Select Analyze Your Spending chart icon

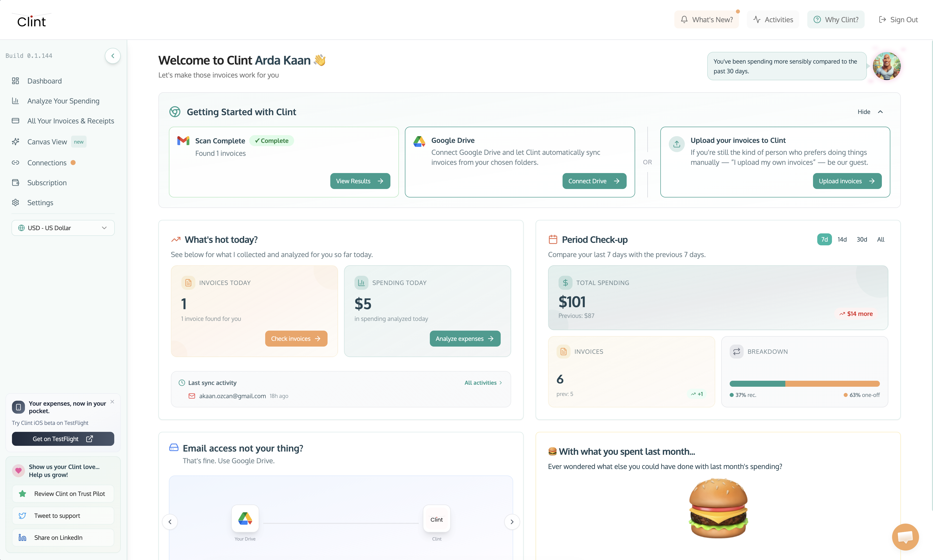pos(15,101)
